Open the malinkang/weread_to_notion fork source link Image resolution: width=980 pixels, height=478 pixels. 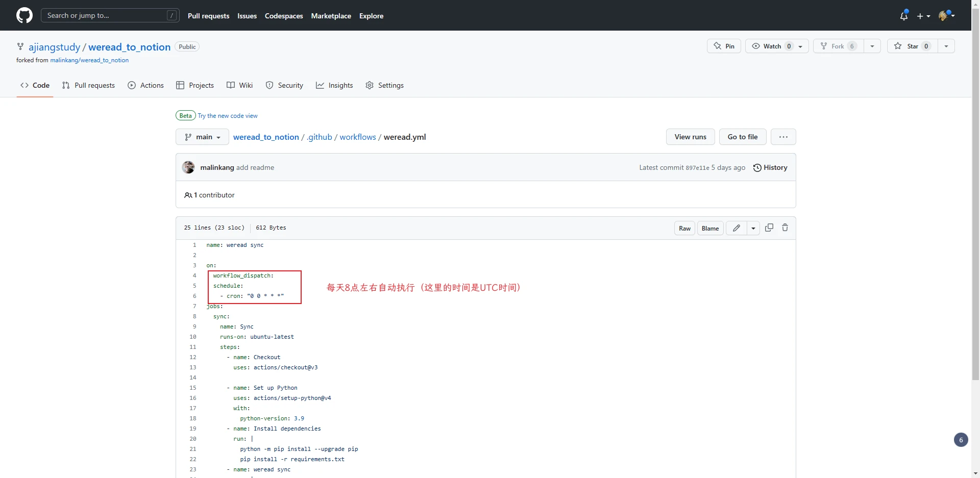89,60
